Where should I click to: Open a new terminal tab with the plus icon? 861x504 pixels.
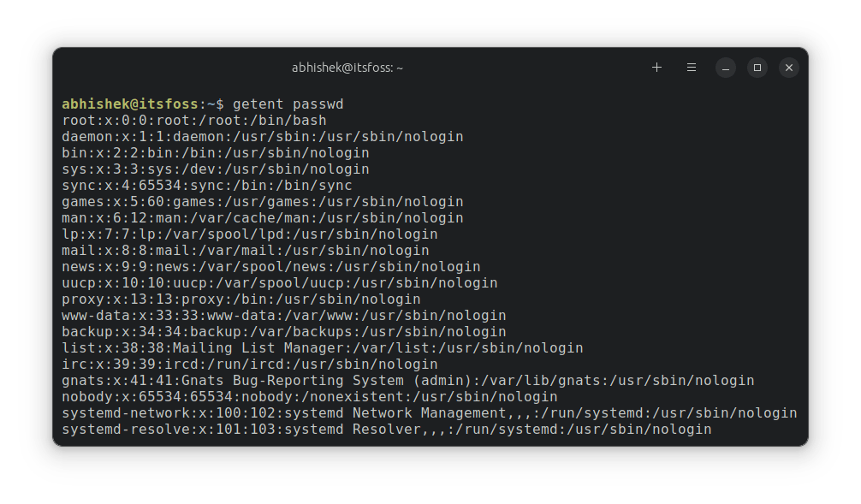(656, 67)
